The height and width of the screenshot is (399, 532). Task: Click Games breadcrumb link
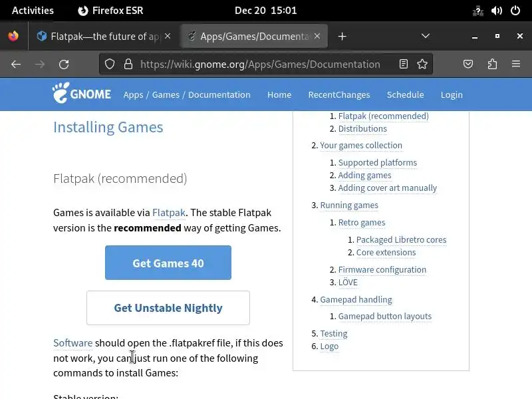click(x=166, y=94)
